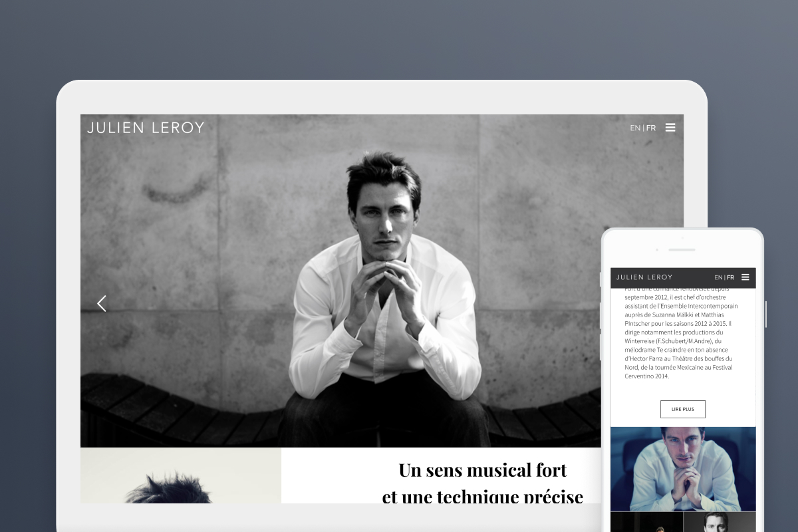Open the portrait photo on phone screen
This screenshot has height=532, width=798.
click(683, 469)
